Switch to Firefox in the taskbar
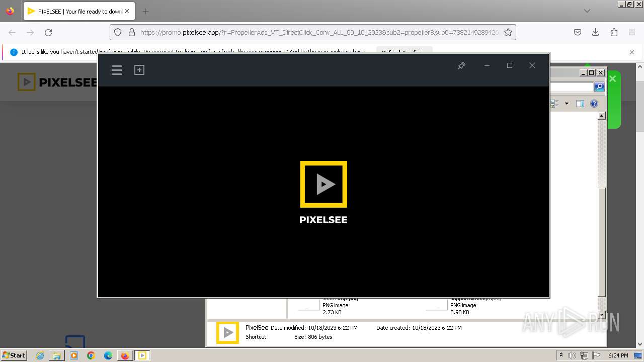 pyautogui.click(x=125, y=355)
